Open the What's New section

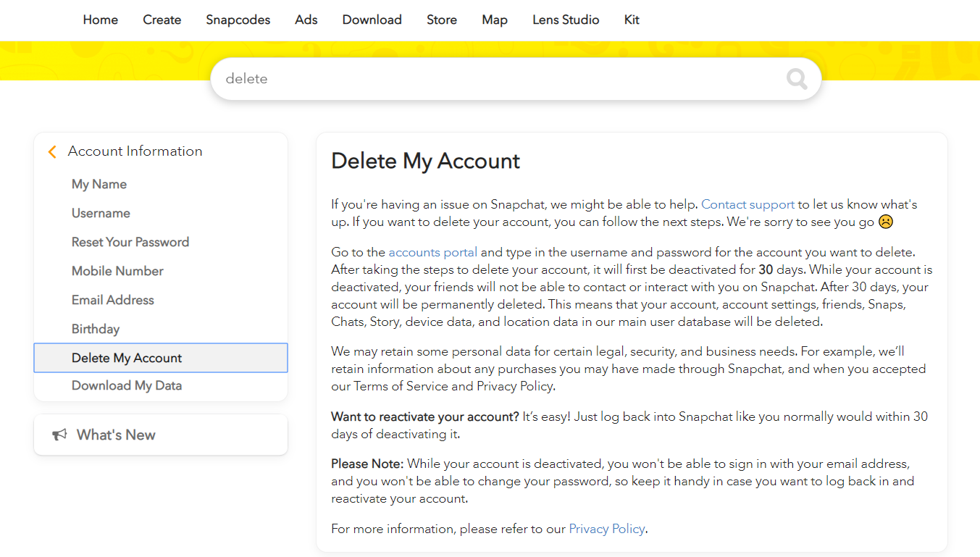[161, 435]
